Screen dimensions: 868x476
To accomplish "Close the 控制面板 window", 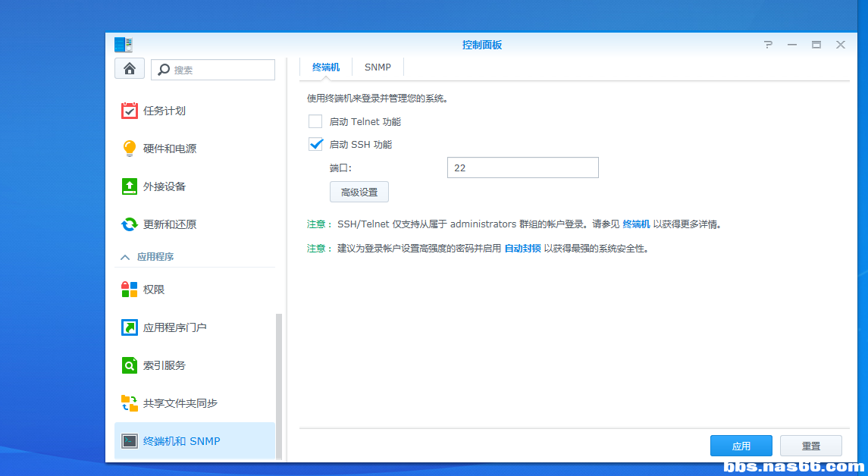I will [x=840, y=45].
